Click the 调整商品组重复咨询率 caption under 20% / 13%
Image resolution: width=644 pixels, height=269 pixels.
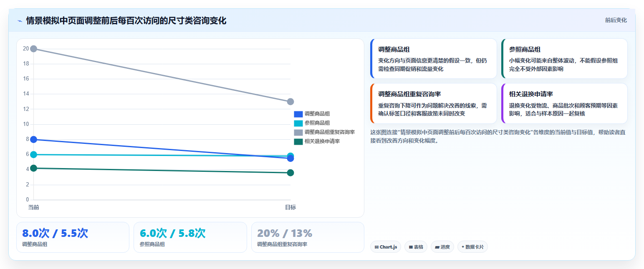[x=282, y=244]
